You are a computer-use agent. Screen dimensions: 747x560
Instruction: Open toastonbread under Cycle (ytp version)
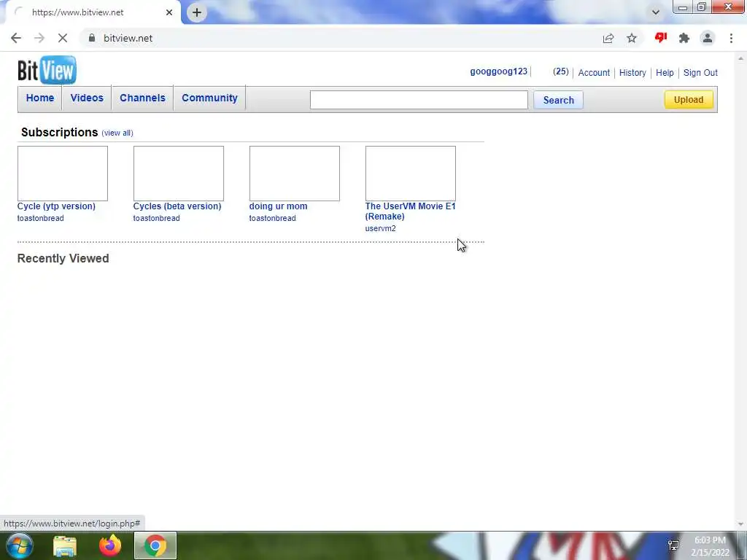(41, 218)
